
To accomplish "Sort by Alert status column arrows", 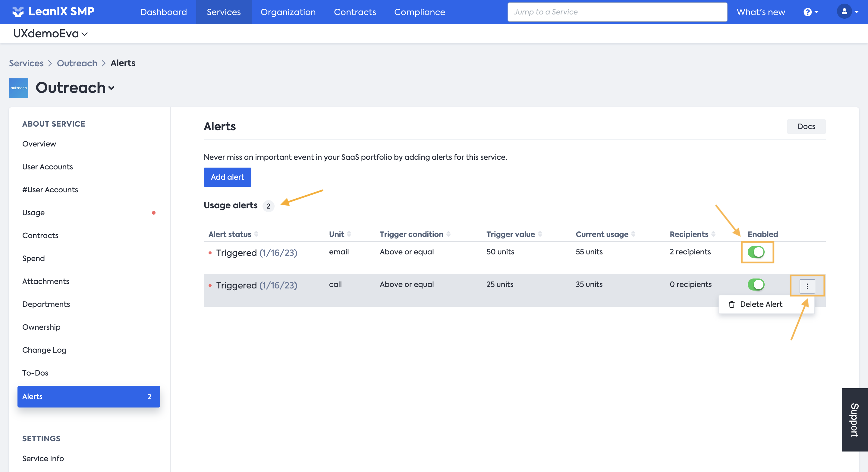I will (256, 234).
